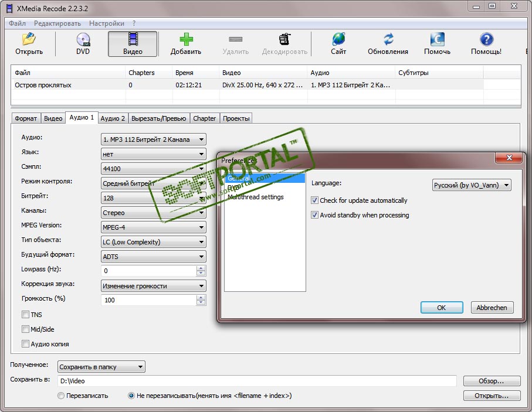
Task: Switch to the Chapter tab
Action: pyautogui.click(x=205, y=118)
